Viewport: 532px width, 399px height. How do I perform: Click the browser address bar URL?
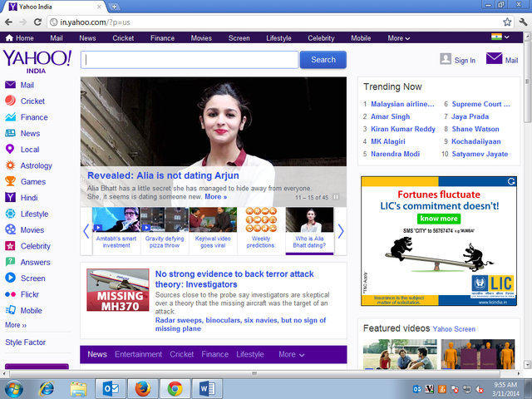(x=95, y=22)
